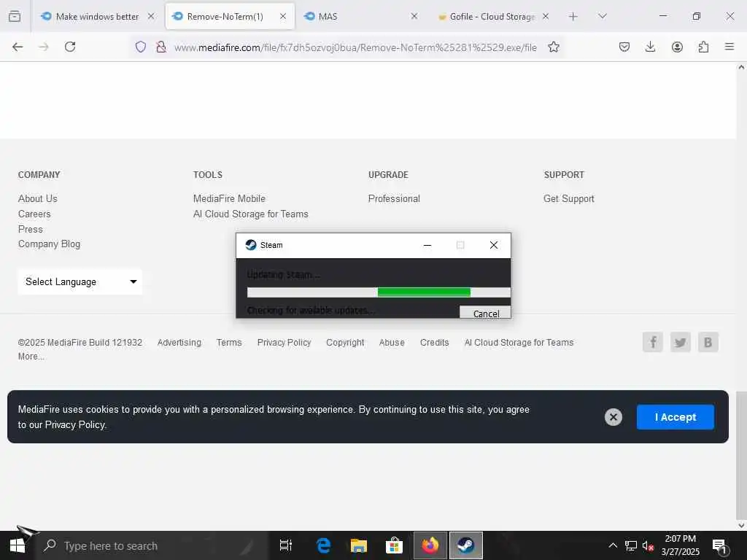Open the Windows Start menu
Viewport: 747px width, 560px height.
(x=18, y=545)
